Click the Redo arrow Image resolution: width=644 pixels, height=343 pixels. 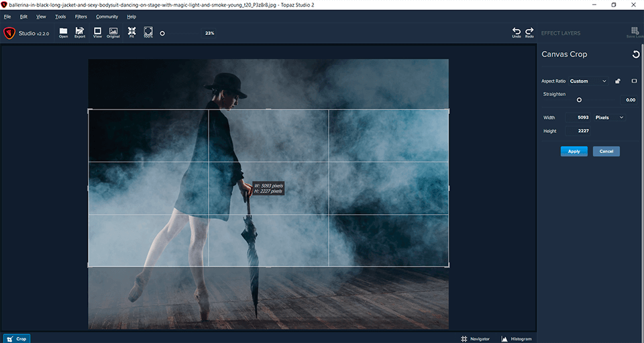(x=529, y=32)
